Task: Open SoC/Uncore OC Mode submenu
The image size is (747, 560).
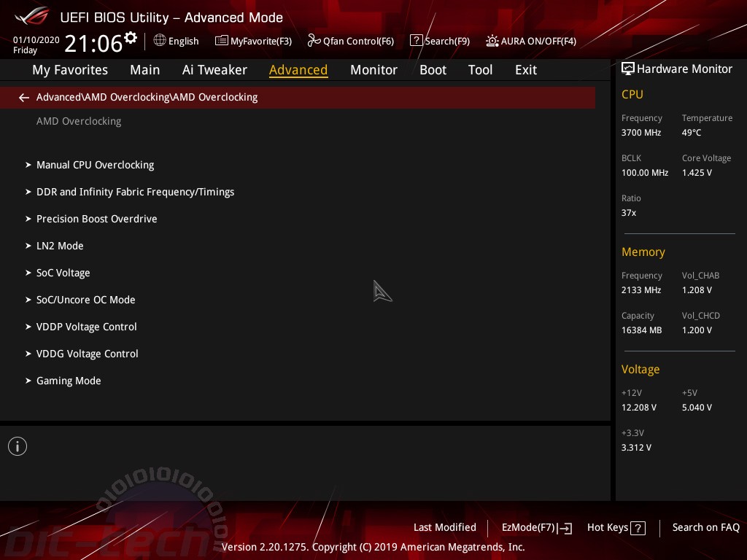Action: pos(86,300)
